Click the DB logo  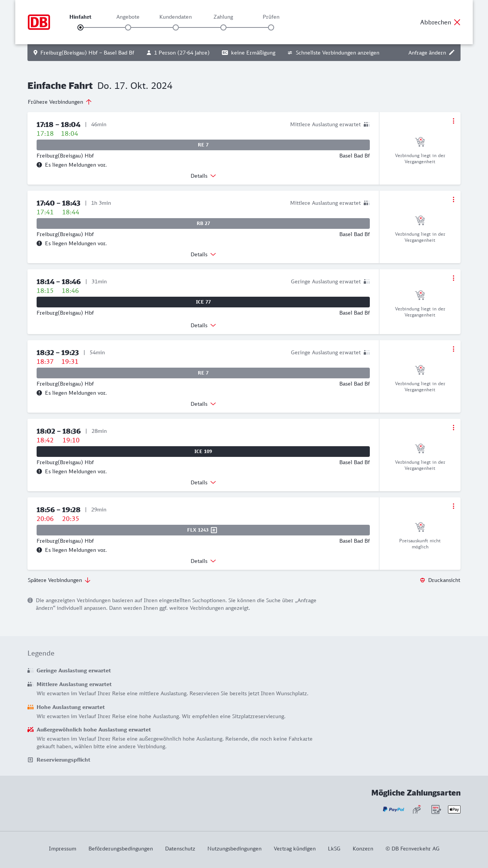pos(39,22)
